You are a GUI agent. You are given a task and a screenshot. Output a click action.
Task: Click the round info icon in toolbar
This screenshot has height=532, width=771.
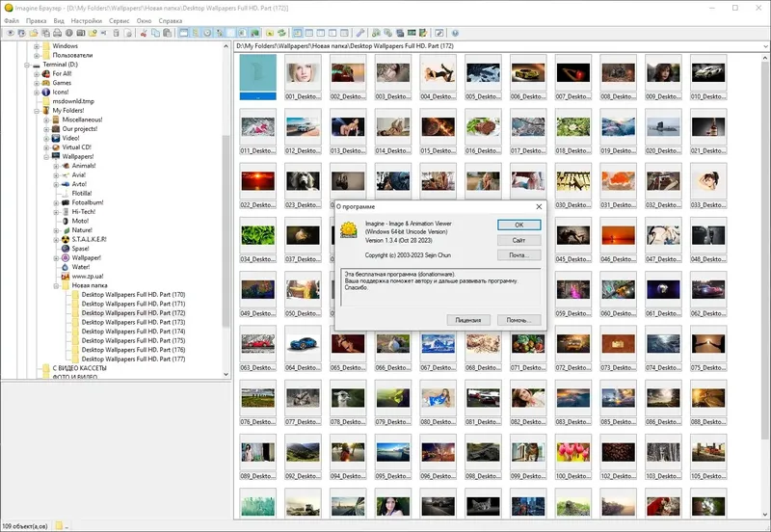point(68,33)
